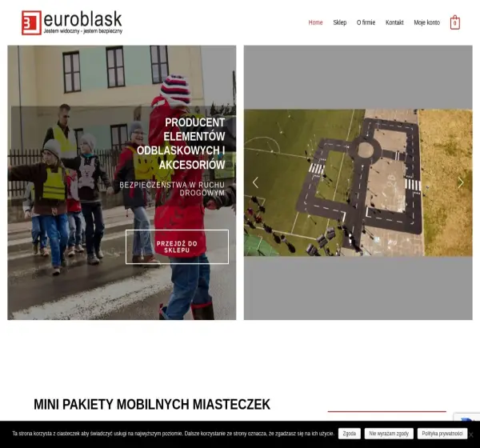This screenshot has width=480, height=448.
Task: Open Moje konto menu item
Action: click(426, 22)
